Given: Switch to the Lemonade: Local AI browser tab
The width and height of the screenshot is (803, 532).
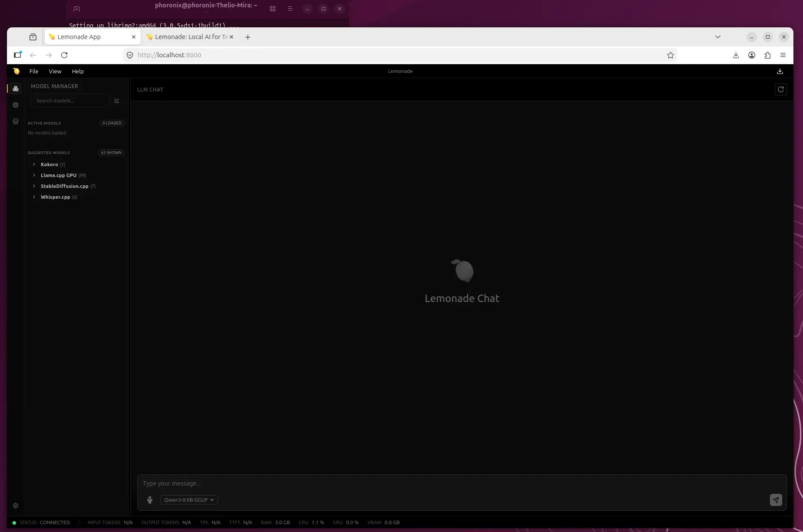Looking at the screenshot, I should pyautogui.click(x=187, y=37).
